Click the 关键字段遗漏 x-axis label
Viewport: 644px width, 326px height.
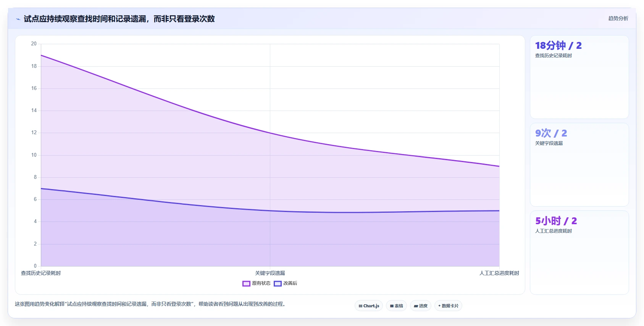(x=270, y=273)
